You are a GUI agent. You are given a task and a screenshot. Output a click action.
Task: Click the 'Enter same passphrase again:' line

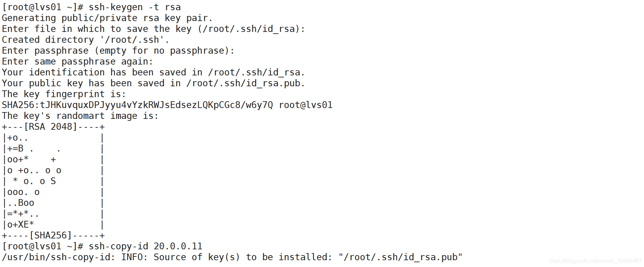[77, 61]
